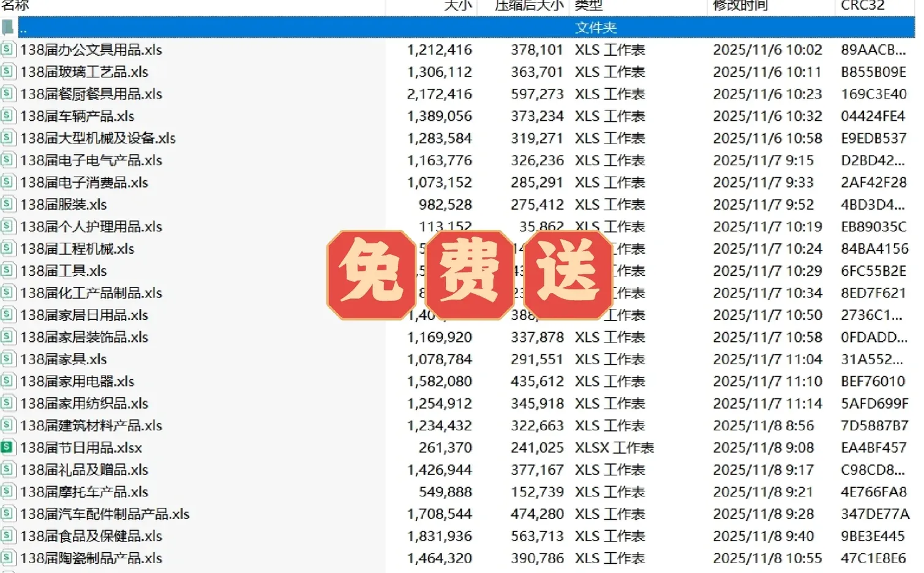Sort files by the 修改时间 column header
This screenshot has height=573, width=924.
click(740, 6)
